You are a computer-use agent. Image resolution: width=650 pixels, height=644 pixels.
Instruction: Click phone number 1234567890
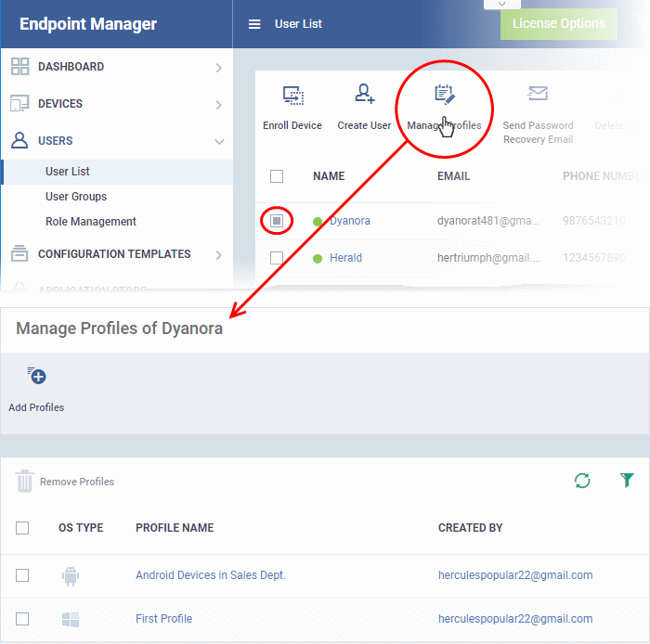593,258
